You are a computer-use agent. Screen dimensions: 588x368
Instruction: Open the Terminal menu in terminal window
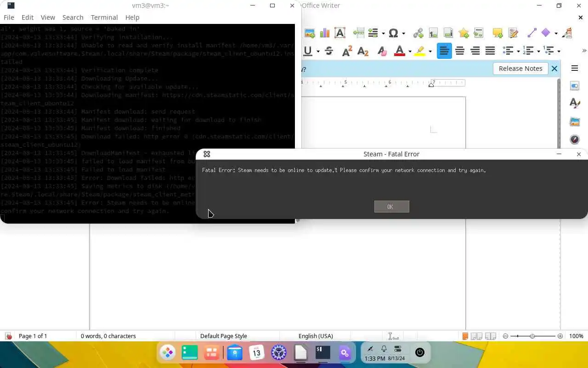pyautogui.click(x=104, y=17)
